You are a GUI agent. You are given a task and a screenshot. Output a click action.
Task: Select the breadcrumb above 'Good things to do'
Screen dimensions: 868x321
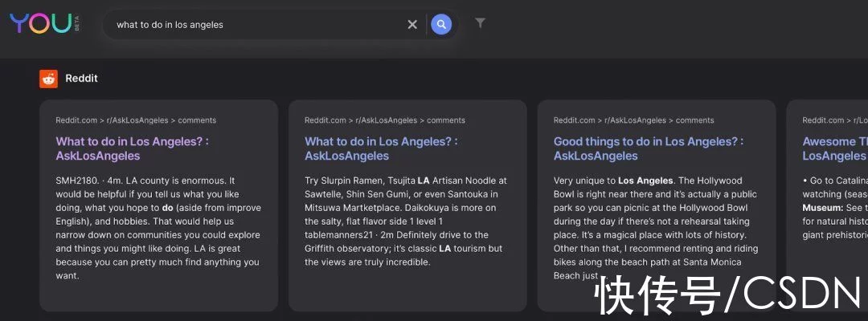point(634,120)
